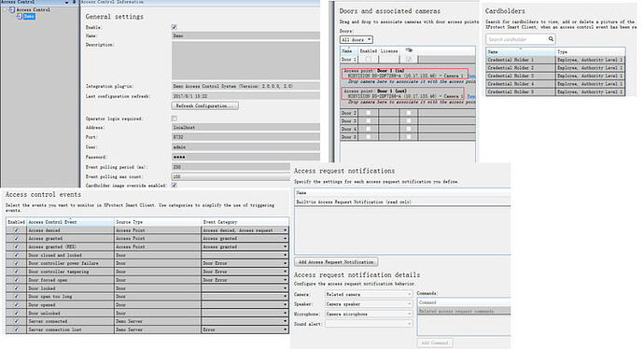Select the Access Control root tree node icon
The image size is (644, 349).
[x=12, y=9]
